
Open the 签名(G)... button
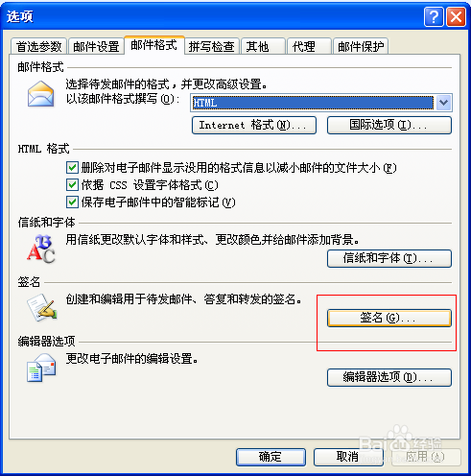click(389, 318)
